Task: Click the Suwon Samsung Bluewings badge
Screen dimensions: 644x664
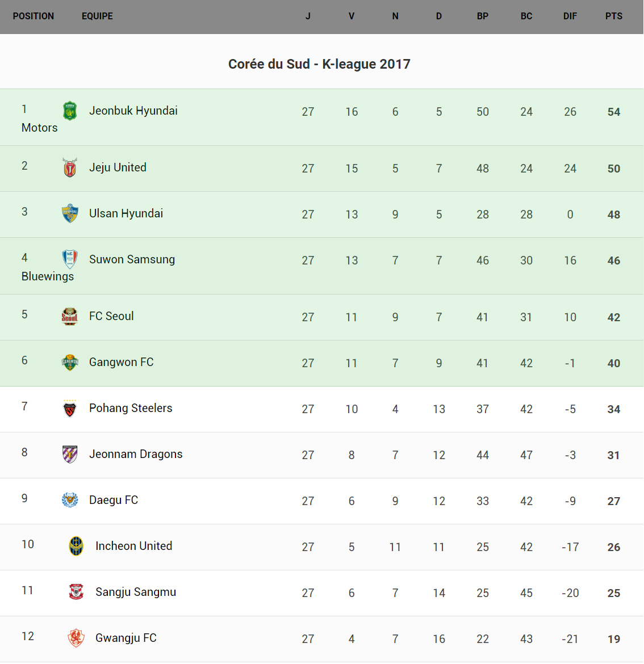Action: 70,259
